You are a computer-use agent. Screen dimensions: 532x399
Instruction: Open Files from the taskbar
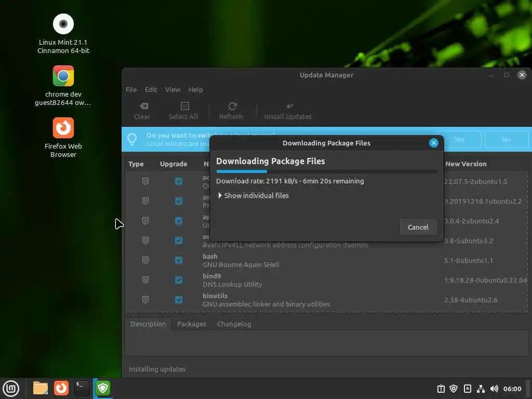(x=41, y=388)
